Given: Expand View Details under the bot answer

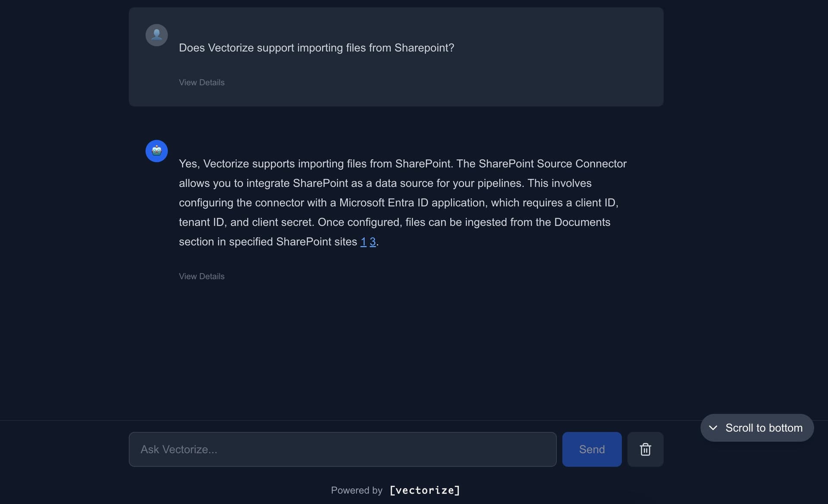Looking at the screenshot, I should click(x=201, y=276).
